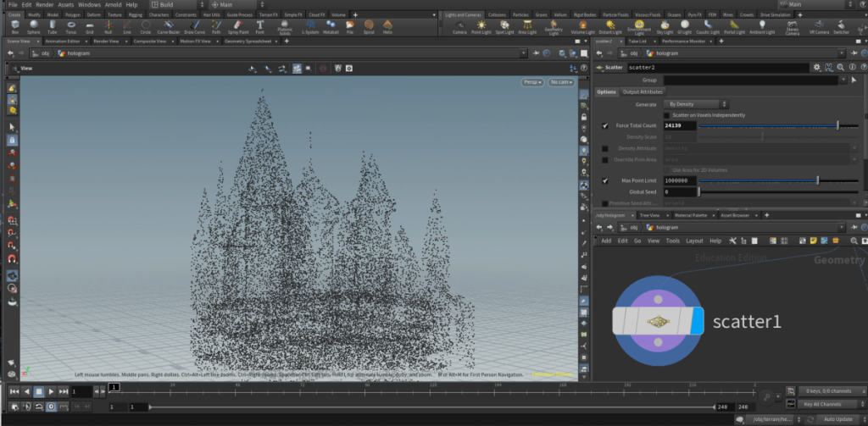This screenshot has height=426, width=868.
Task: Open the No cam camera dropdown
Action: click(x=561, y=82)
